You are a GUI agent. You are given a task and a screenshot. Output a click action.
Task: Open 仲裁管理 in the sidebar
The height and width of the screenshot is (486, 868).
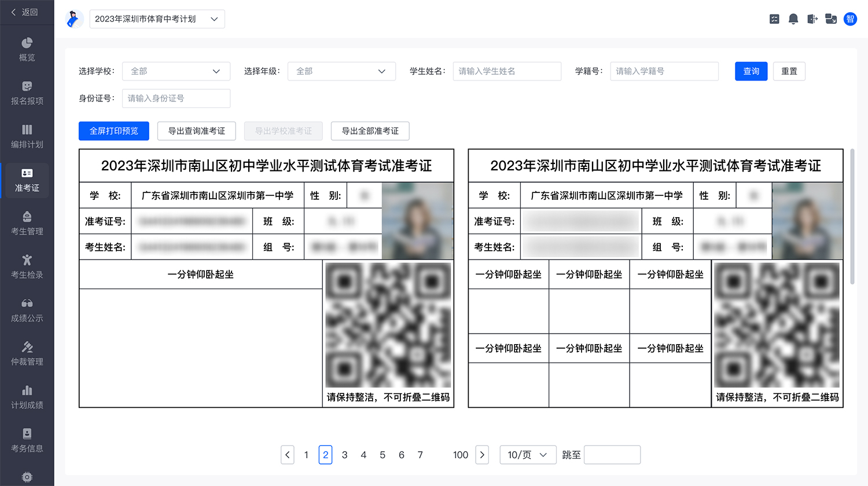click(x=27, y=353)
